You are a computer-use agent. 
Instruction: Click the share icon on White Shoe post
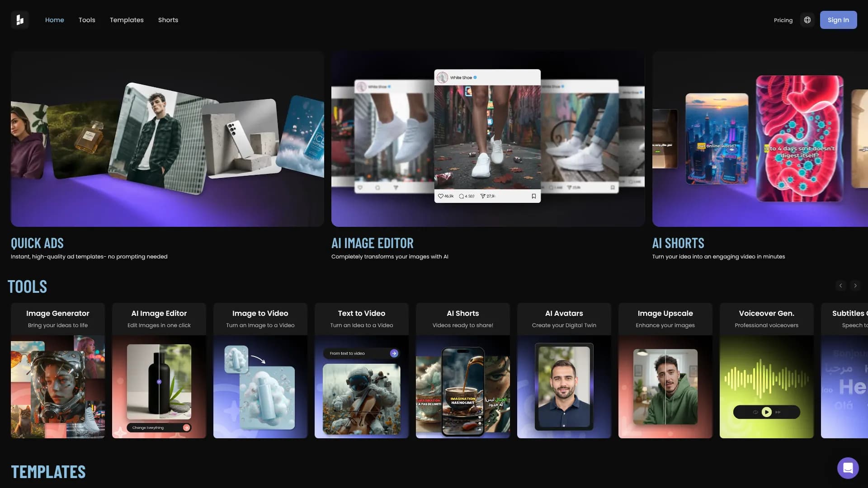[483, 196]
